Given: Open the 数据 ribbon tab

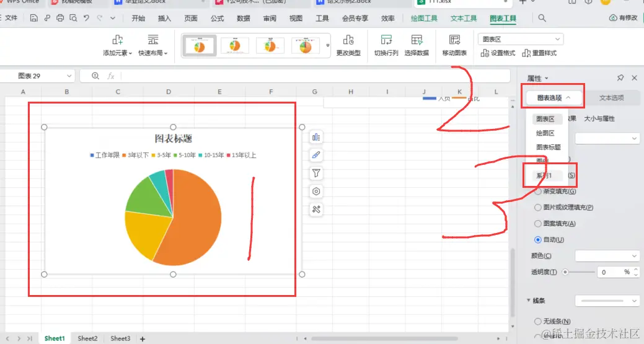Looking at the screenshot, I should [x=244, y=19].
